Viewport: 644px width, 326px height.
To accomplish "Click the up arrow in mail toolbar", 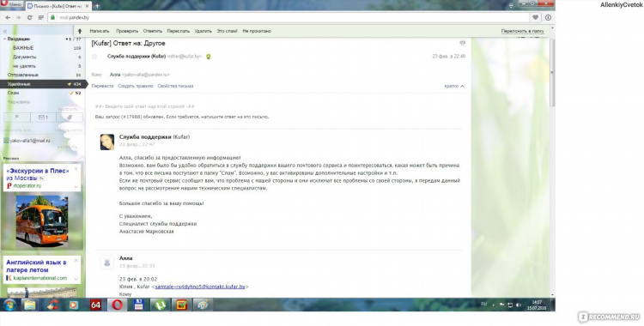I will 80,31.
